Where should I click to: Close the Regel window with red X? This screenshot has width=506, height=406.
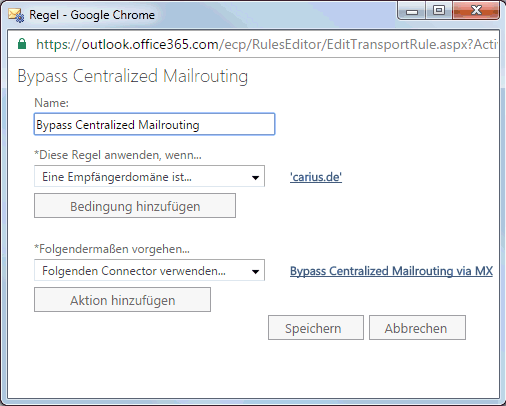coord(476,11)
